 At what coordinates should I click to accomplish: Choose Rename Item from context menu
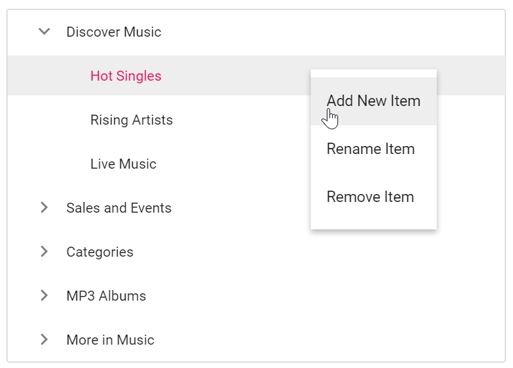click(x=373, y=149)
